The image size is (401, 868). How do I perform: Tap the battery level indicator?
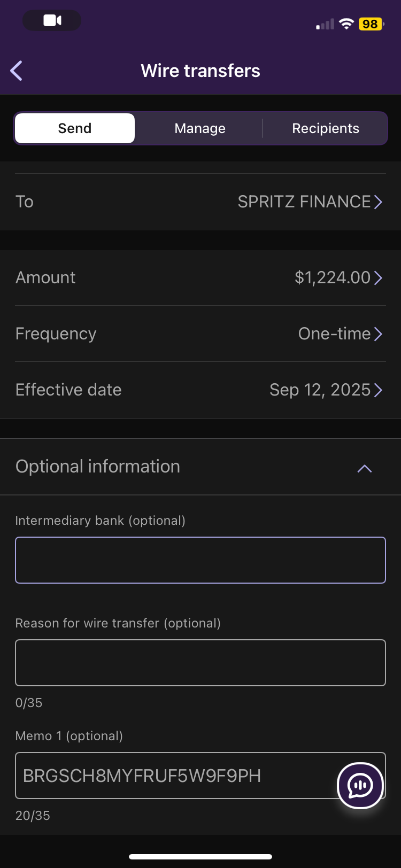pyautogui.click(x=371, y=24)
